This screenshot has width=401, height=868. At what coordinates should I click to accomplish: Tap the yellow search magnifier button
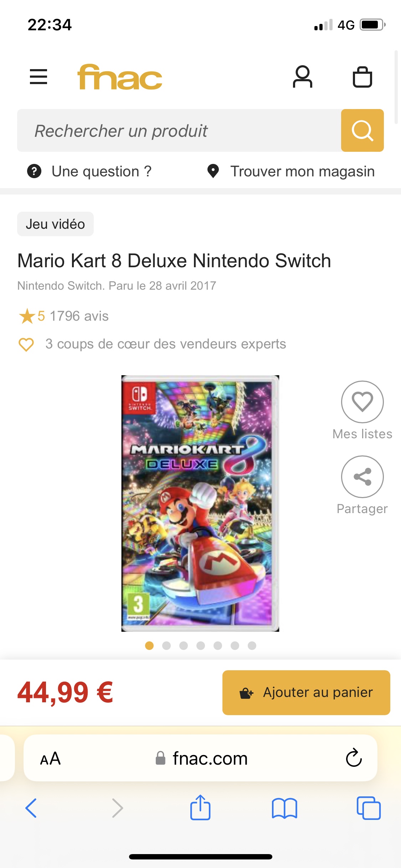click(362, 130)
